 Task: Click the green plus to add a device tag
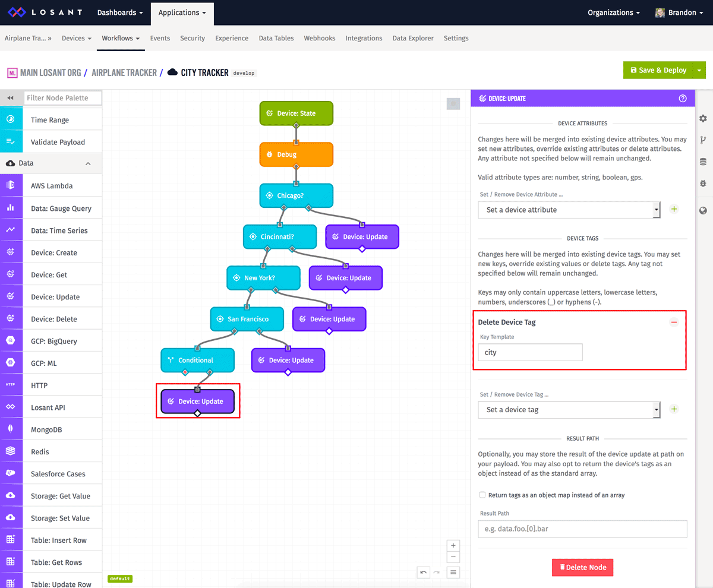point(674,409)
